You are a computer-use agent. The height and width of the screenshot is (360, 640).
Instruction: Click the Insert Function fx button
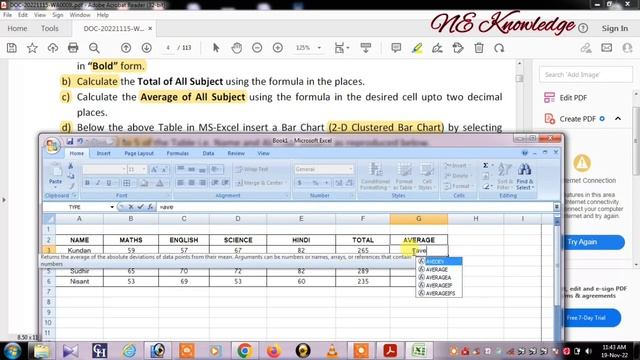151,207
